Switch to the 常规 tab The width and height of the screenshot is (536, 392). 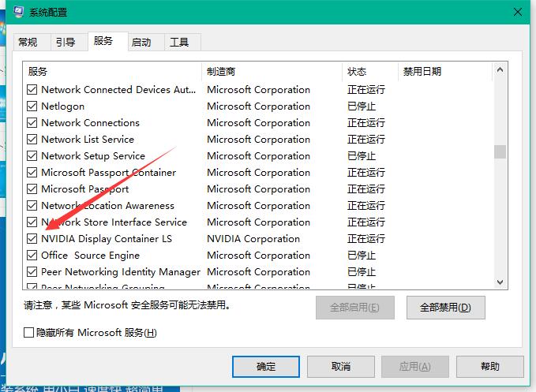pos(28,43)
